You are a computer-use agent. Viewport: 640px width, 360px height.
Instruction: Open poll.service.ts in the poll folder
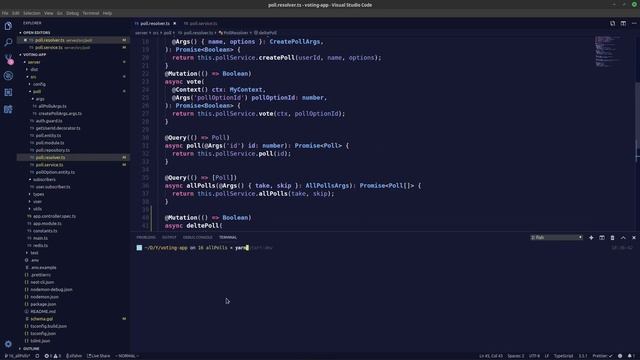tap(49, 165)
